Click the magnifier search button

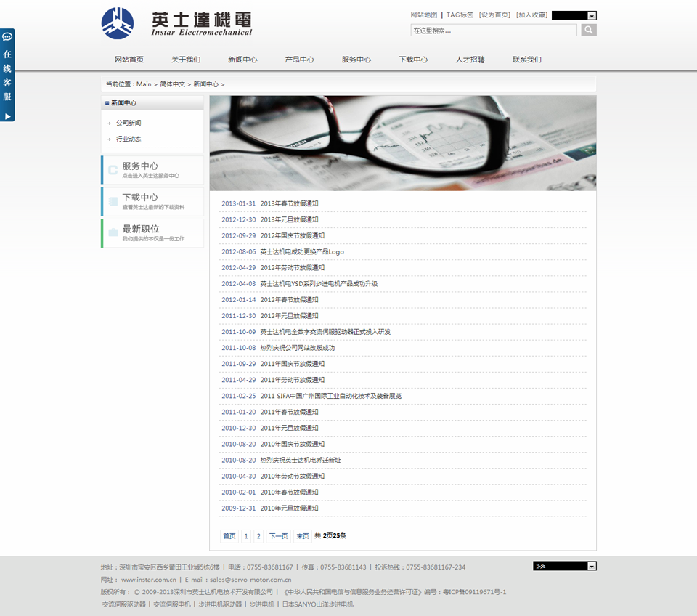589,30
